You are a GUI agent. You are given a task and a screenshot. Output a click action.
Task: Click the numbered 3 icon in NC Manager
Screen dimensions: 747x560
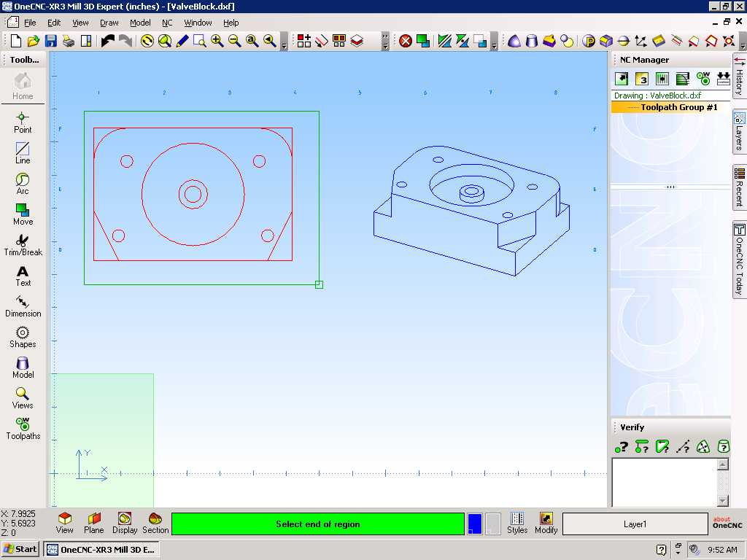click(642, 79)
